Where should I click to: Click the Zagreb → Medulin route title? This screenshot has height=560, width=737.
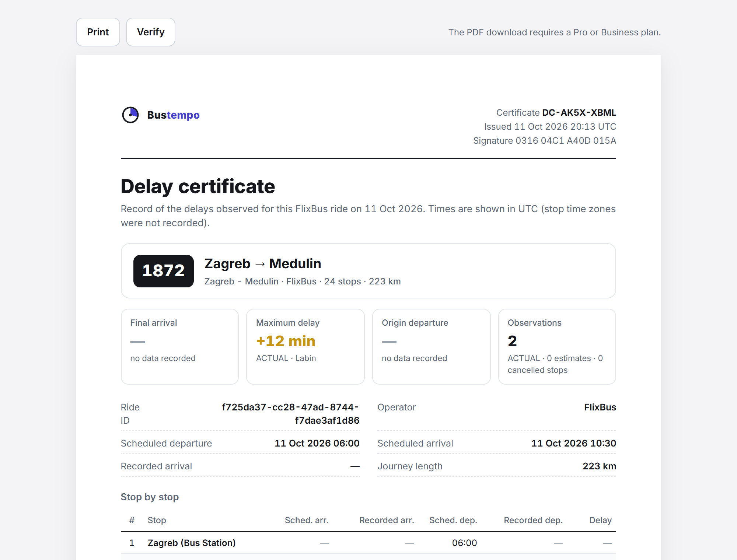click(263, 263)
